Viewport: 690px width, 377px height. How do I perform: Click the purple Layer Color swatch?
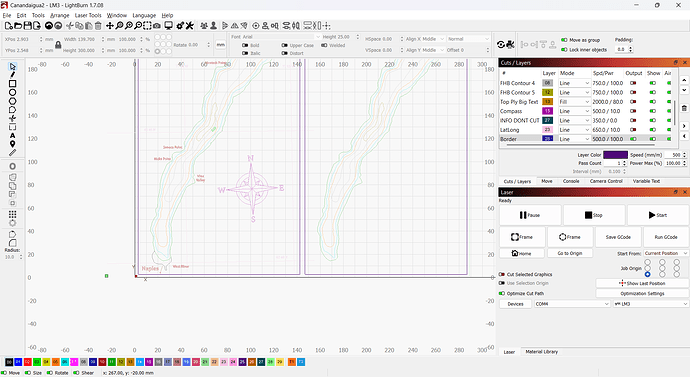click(x=615, y=155)
